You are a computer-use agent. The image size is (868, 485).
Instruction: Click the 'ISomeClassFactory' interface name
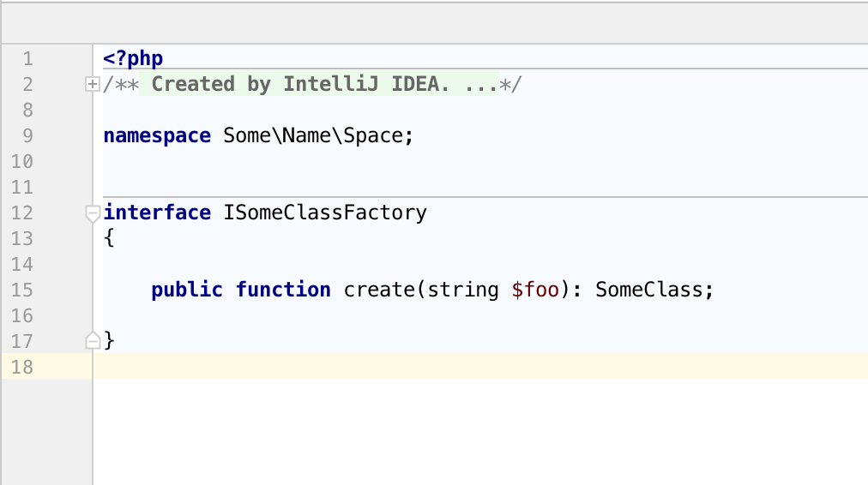pos(325,213)
